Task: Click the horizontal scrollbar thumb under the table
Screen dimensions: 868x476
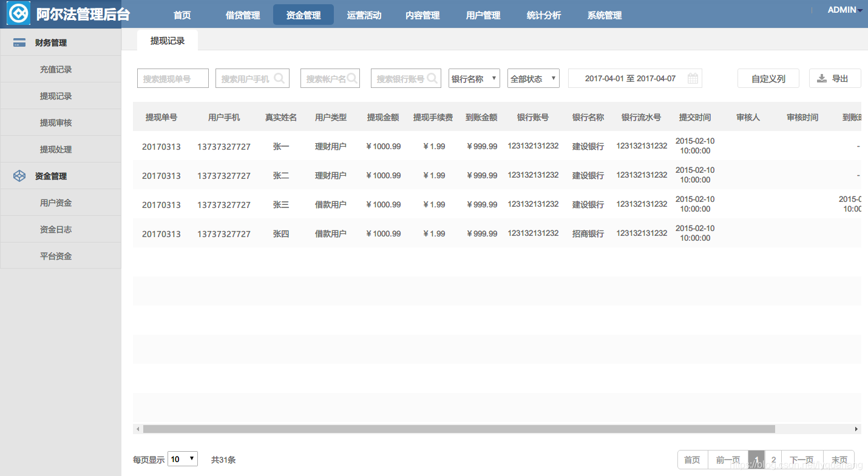Action: 459,429
